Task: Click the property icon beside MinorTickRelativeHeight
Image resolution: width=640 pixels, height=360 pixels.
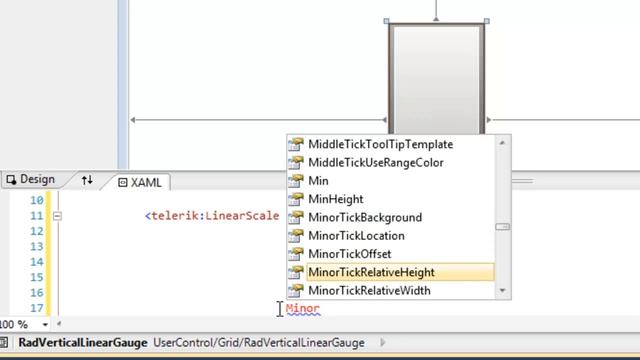Action: 296,272
